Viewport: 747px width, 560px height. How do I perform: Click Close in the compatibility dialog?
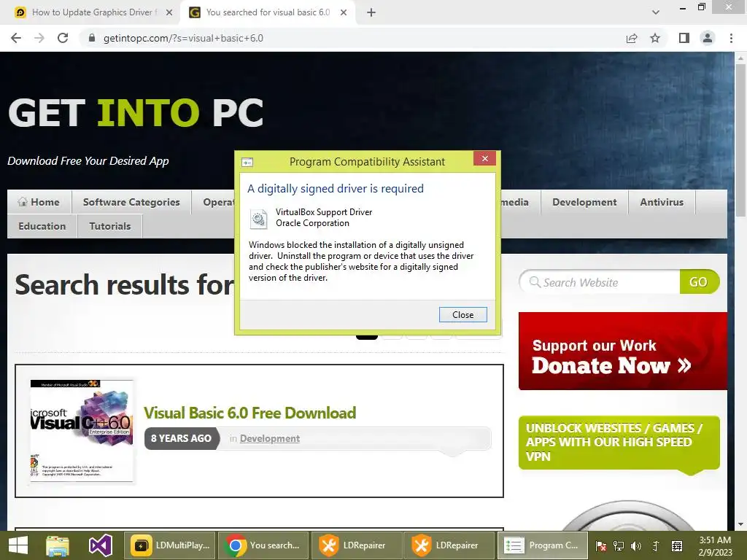(462, 315)
